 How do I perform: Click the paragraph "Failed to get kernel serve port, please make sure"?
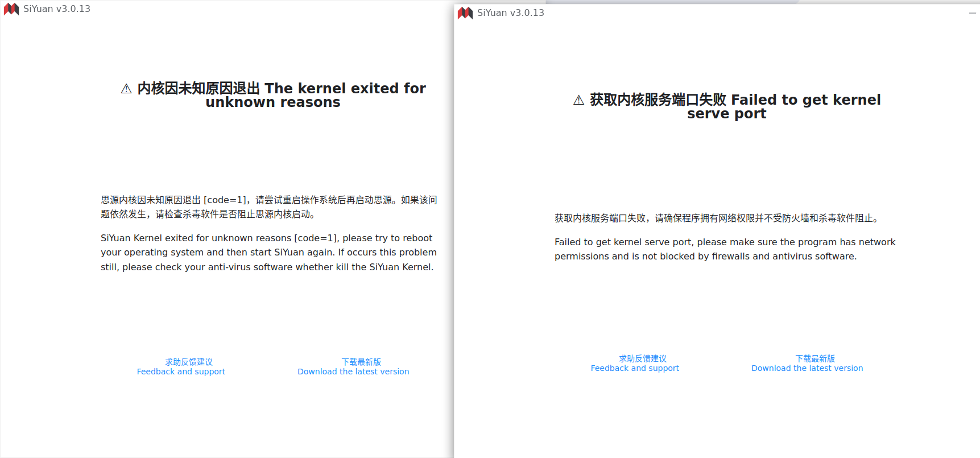725,249
